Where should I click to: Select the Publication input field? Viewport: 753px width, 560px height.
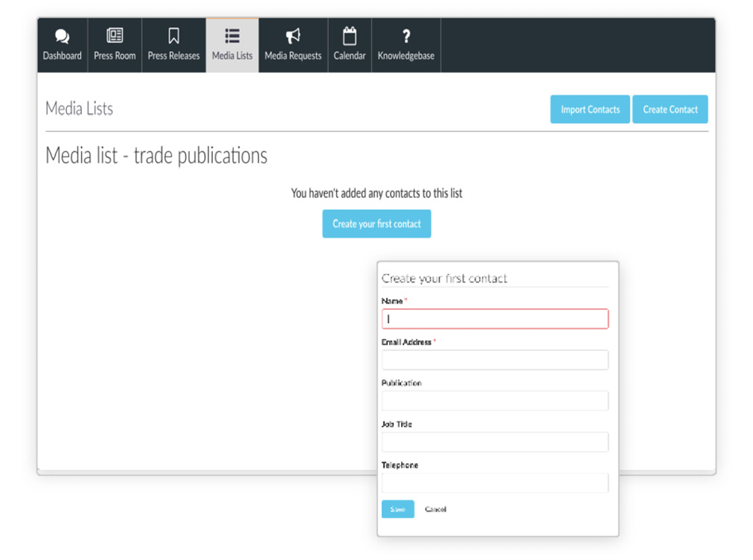coord(495,401)
